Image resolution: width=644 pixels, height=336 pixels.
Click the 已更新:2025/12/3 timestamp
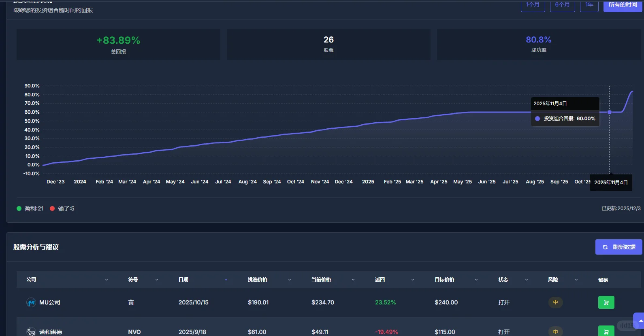[621, 208]
